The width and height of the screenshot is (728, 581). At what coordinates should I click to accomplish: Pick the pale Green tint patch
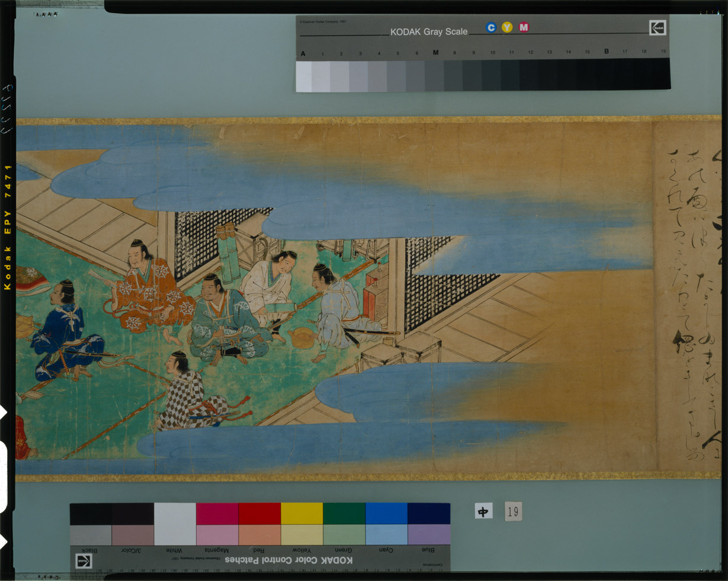click(344, 535)
